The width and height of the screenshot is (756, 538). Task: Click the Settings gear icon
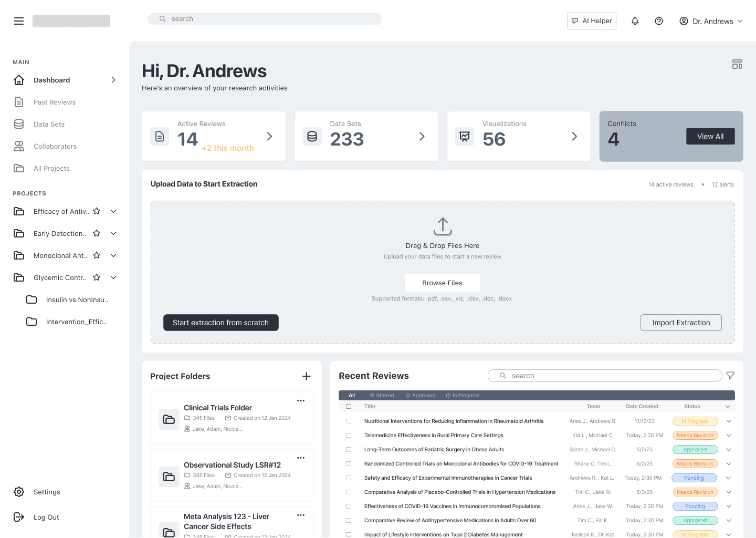(19, 492)
